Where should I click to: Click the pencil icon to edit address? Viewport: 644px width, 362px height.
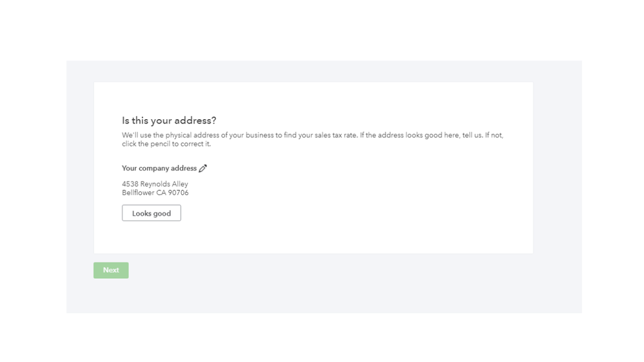pos(203,168)
